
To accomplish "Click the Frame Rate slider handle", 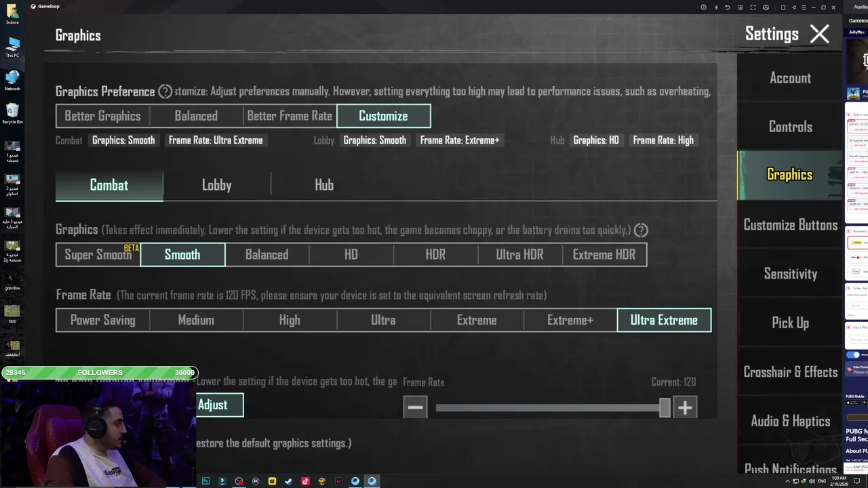I will 665,407.
